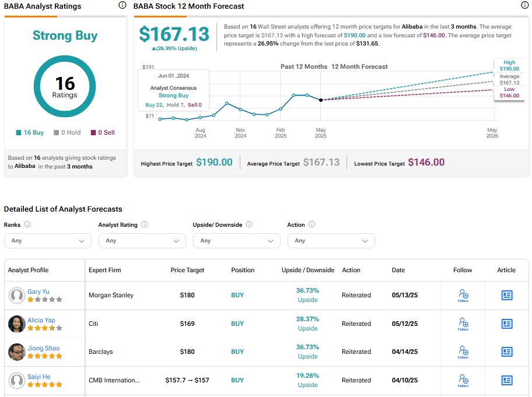Click the 16 Ratings donut chart
Screen dimensions: 532x397
click(65, 86)
